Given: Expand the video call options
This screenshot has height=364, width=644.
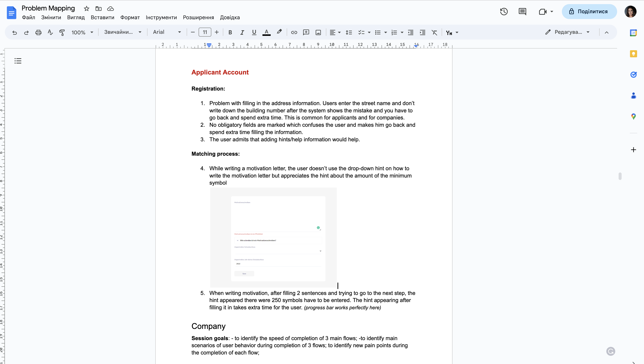Looking at the screenshot, I should point(552,12).
